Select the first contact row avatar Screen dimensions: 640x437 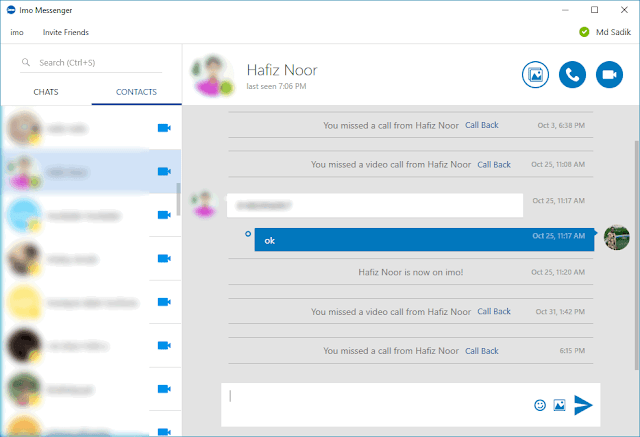pyautogui.click(x=24, y=127)
